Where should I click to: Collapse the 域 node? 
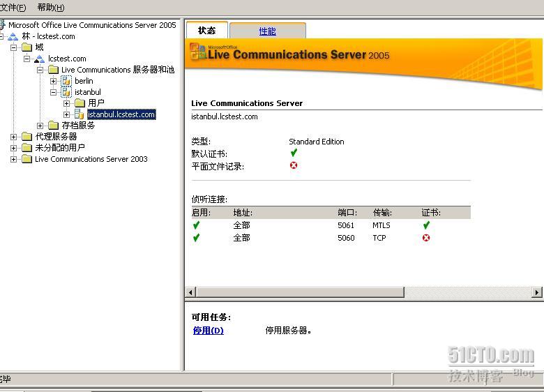click(13, 47)
